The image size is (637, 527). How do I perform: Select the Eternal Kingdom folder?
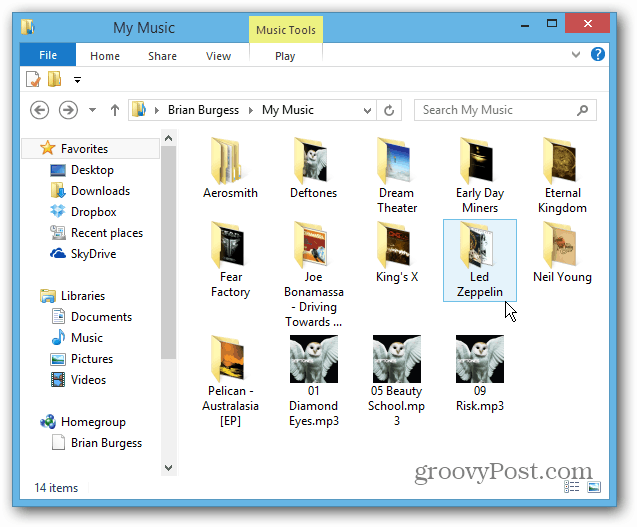563,176
